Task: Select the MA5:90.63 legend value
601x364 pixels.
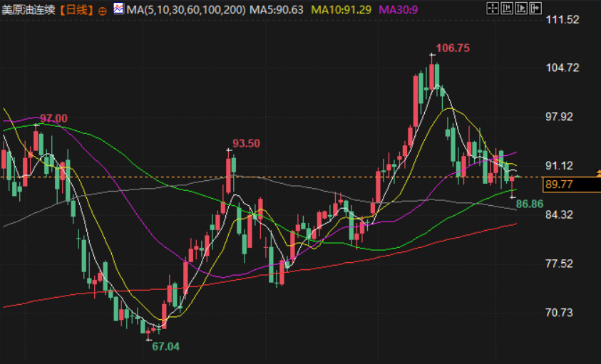Action: [277, 9]
